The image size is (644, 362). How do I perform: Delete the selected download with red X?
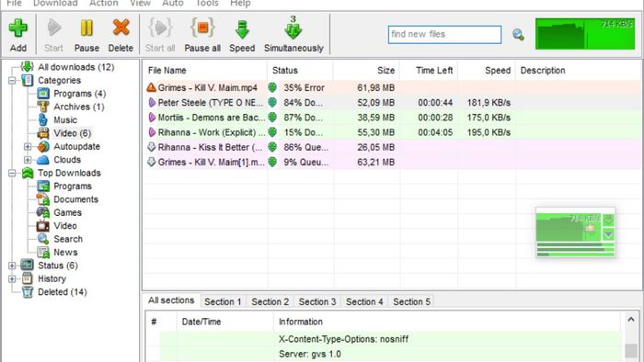tap(121, 35)
